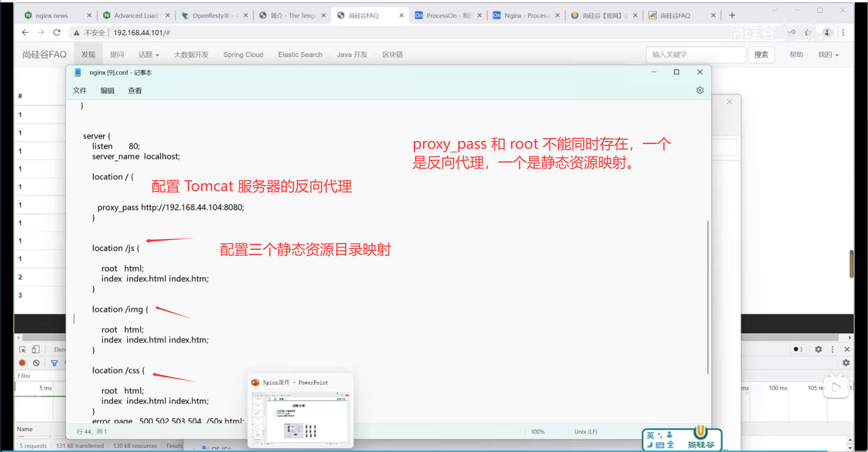Open DevTools settings gear

818,349
